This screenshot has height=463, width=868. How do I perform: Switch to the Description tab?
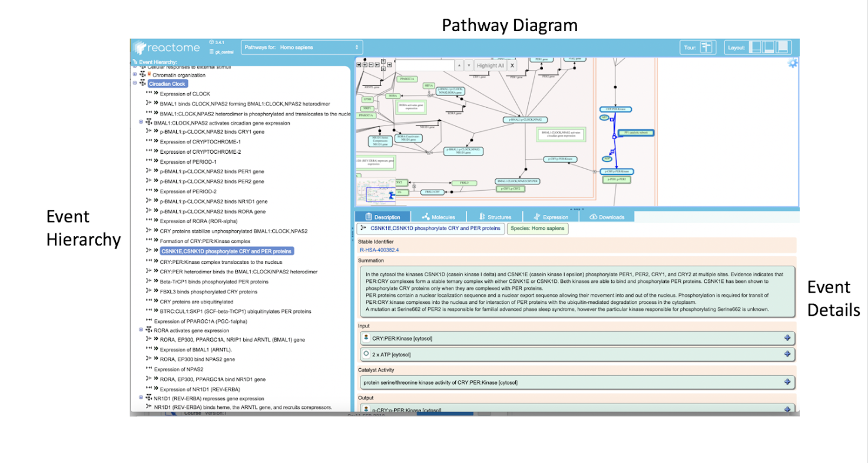383,217
